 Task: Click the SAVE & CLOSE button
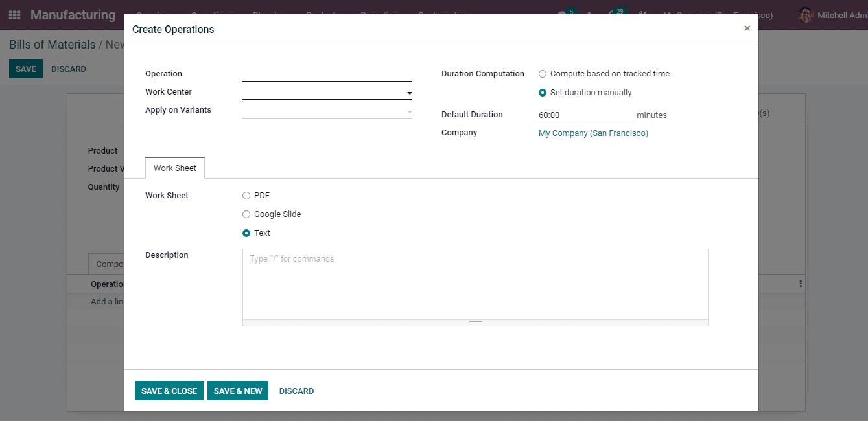(169, 391)
